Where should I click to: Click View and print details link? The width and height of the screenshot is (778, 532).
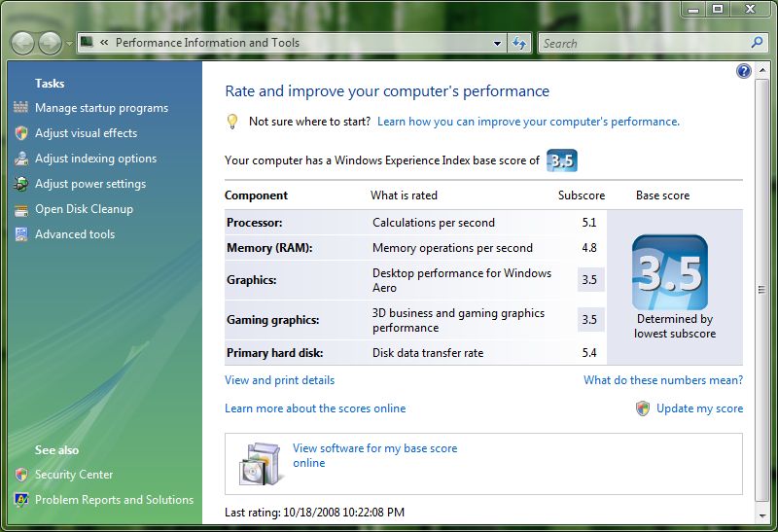point(279,380)
